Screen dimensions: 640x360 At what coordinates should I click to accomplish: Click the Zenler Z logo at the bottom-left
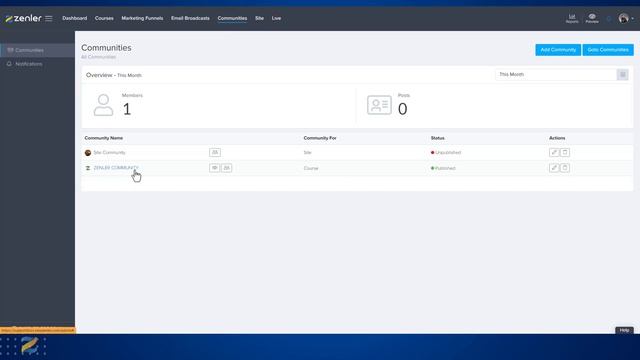click(x=29, y=346)
